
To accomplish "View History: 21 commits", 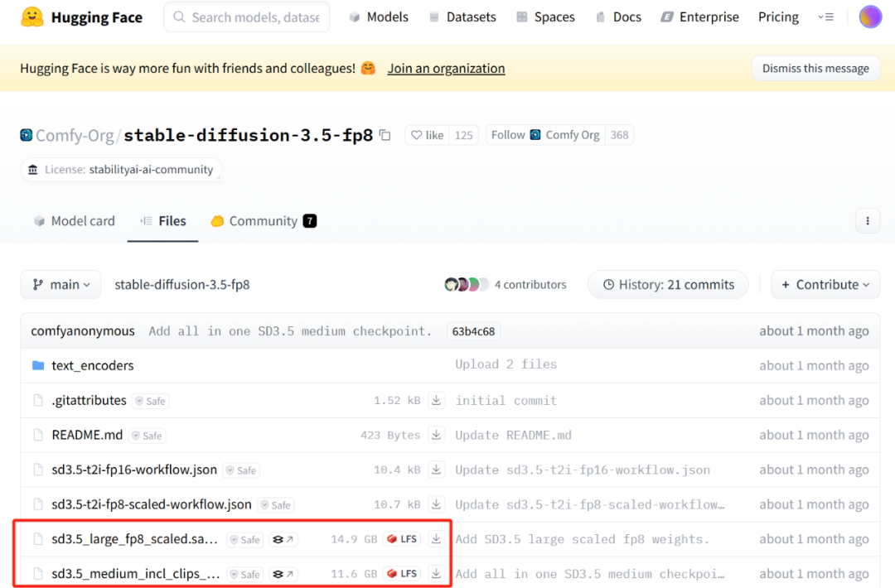I will (x=669, y=285).
